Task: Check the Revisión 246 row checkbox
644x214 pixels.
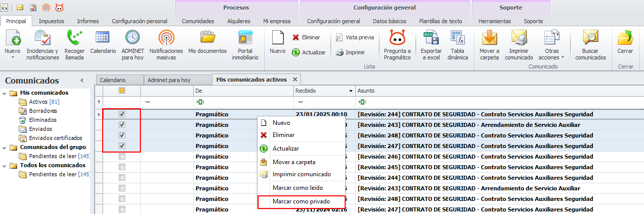Action: click(x=122, y=157)
